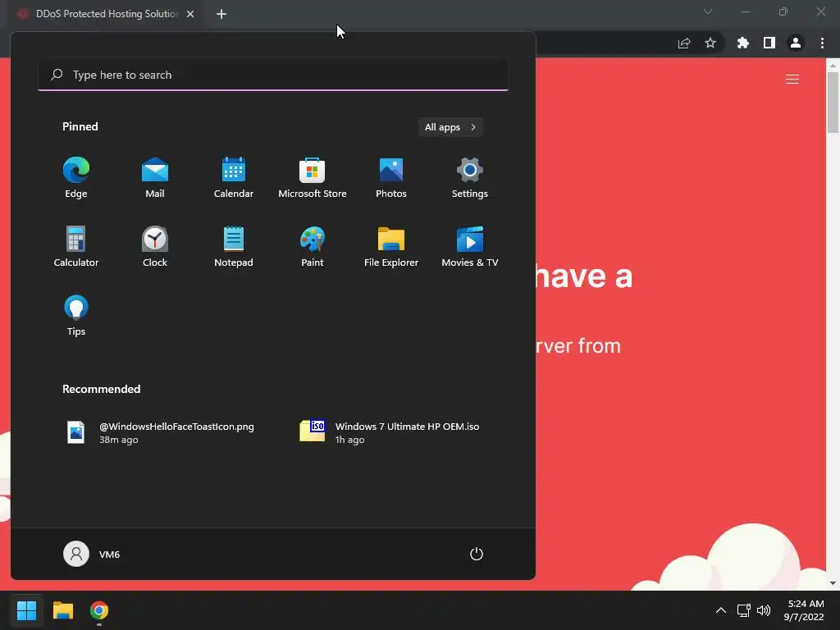Open Microsoft Store
The image size is (840, 630).
313,178
